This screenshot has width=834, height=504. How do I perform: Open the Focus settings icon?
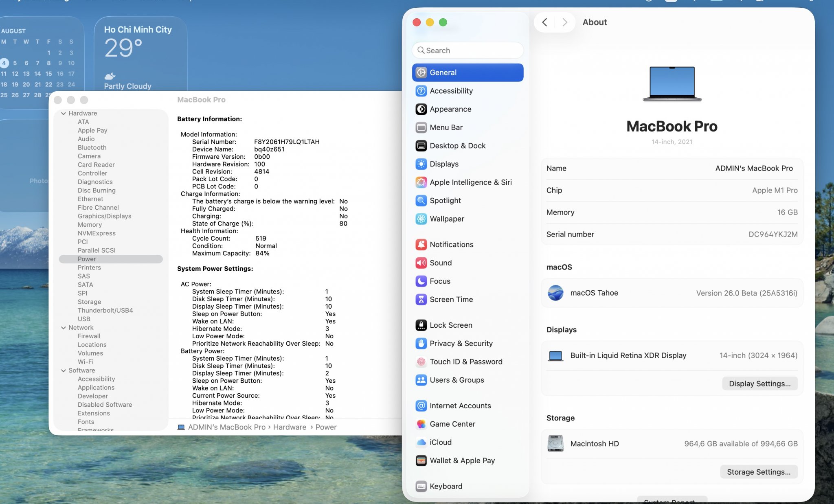point(421,281)
